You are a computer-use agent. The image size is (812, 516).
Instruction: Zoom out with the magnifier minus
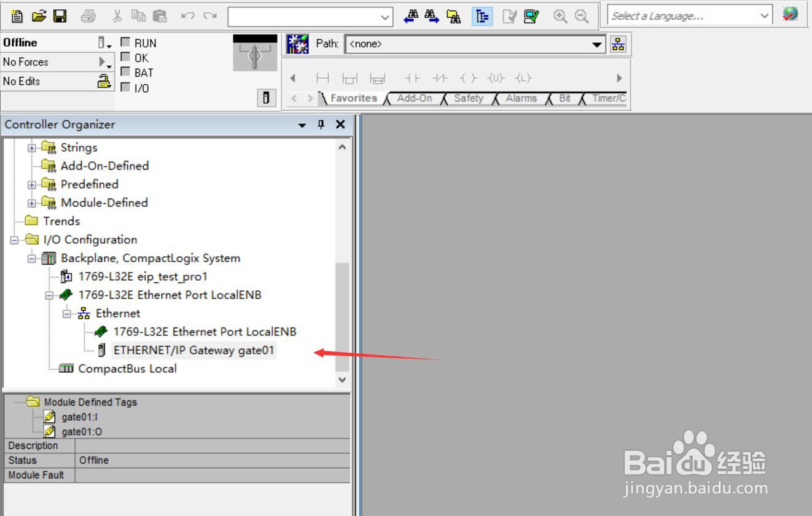pos(581,17)
